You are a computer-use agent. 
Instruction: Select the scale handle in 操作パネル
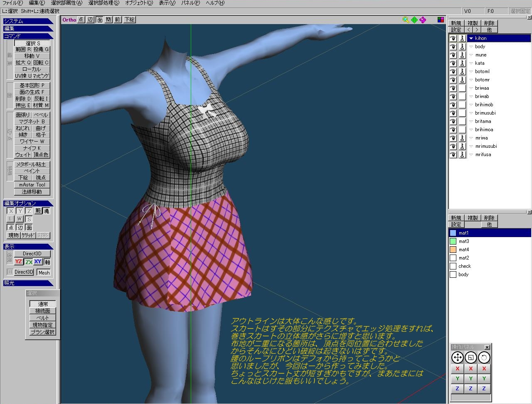point(470,357)
